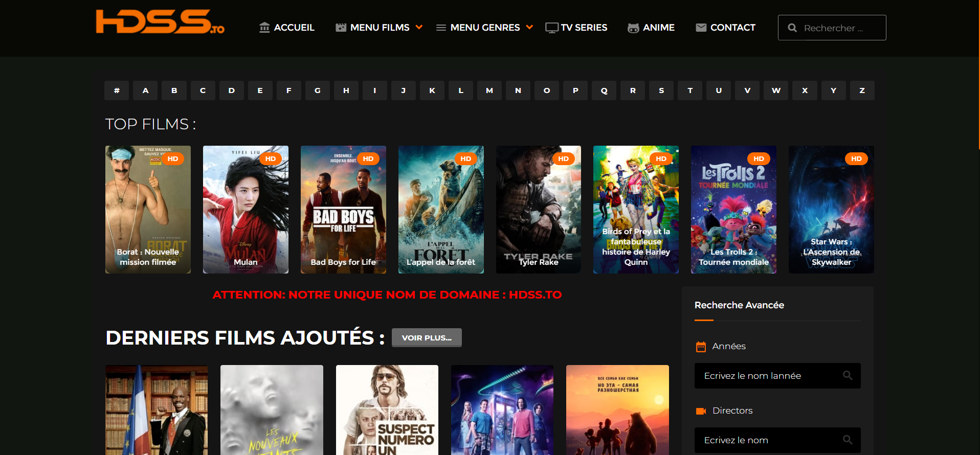Open Star Wars : L'Ascension de Skywalker poster

tap(831, 210)
